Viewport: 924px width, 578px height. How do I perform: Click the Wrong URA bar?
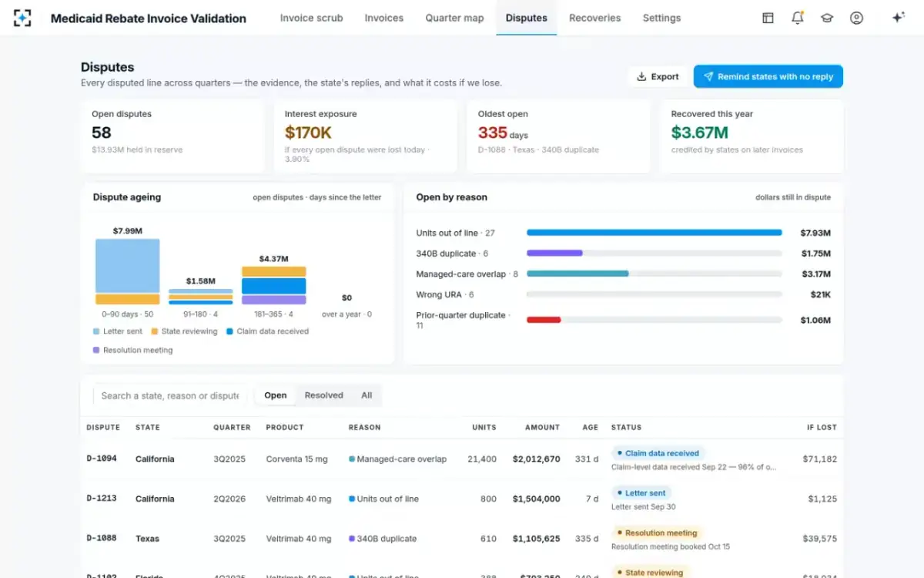pyautogui.click(x=654, y=294)
